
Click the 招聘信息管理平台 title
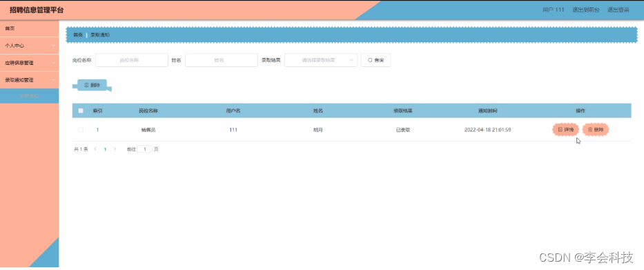(x=37, y=10)
